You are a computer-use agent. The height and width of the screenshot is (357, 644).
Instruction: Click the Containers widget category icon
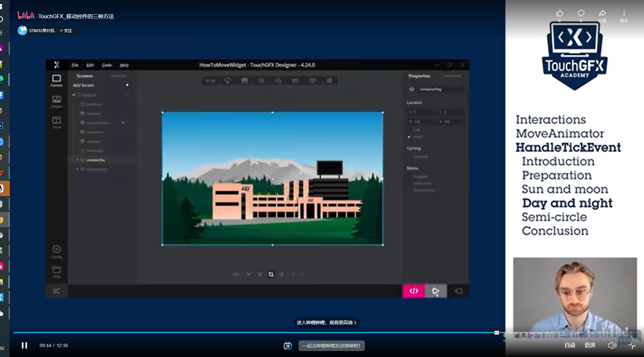[x=261, y=80]
